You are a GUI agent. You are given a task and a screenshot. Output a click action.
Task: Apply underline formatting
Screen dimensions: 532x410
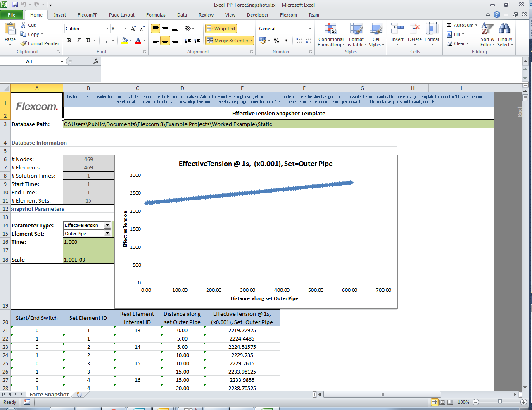click(x=88, y=41)
